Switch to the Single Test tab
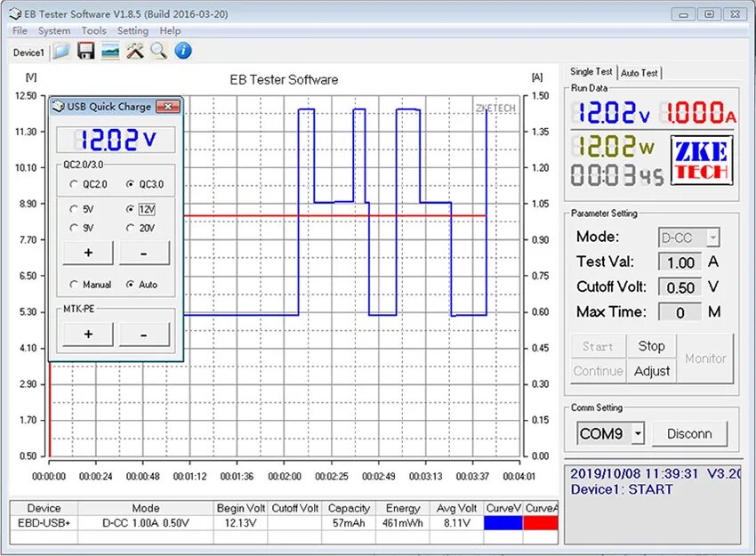Viewport: 756px width, 556px height. tap(591, 72)
